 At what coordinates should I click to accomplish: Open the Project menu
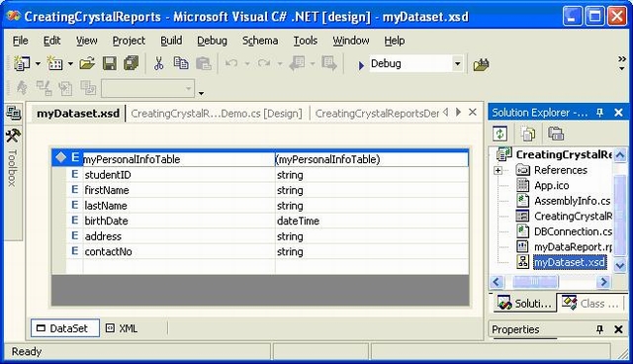click(x=129, y=41)
